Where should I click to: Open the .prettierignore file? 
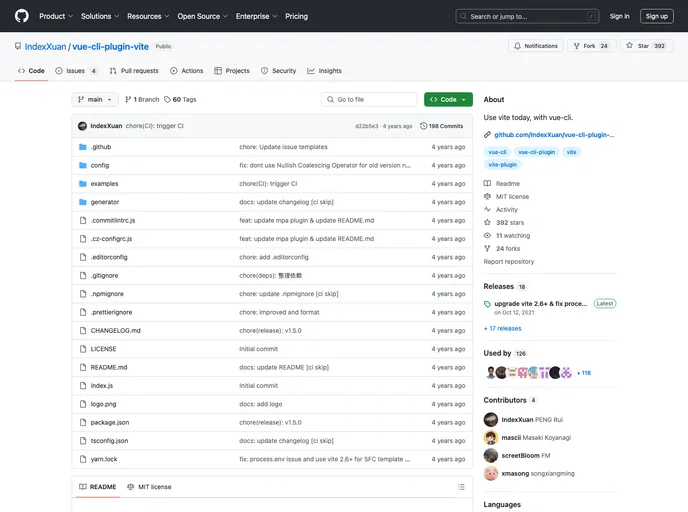(x=111, y=312)
